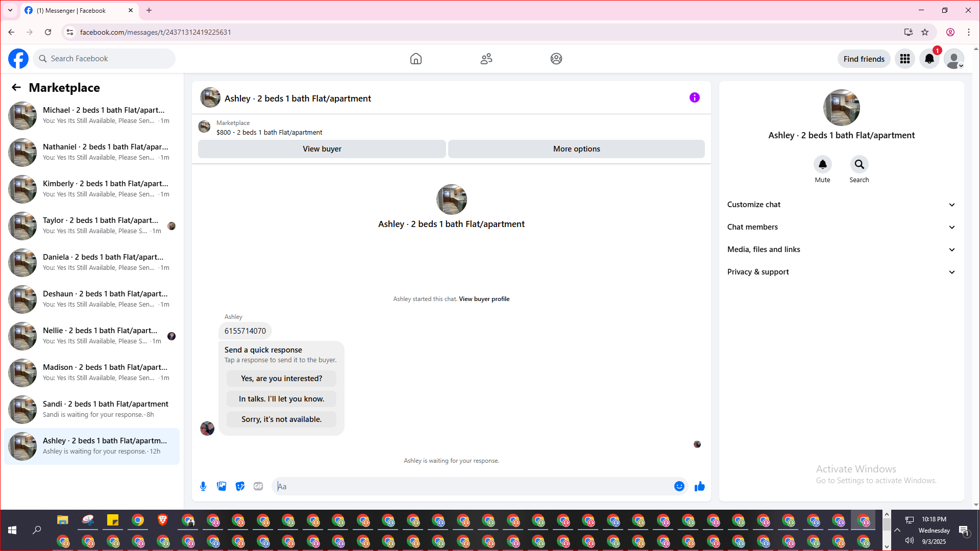Open Michael's Marketplace conversation

(92, 116)
